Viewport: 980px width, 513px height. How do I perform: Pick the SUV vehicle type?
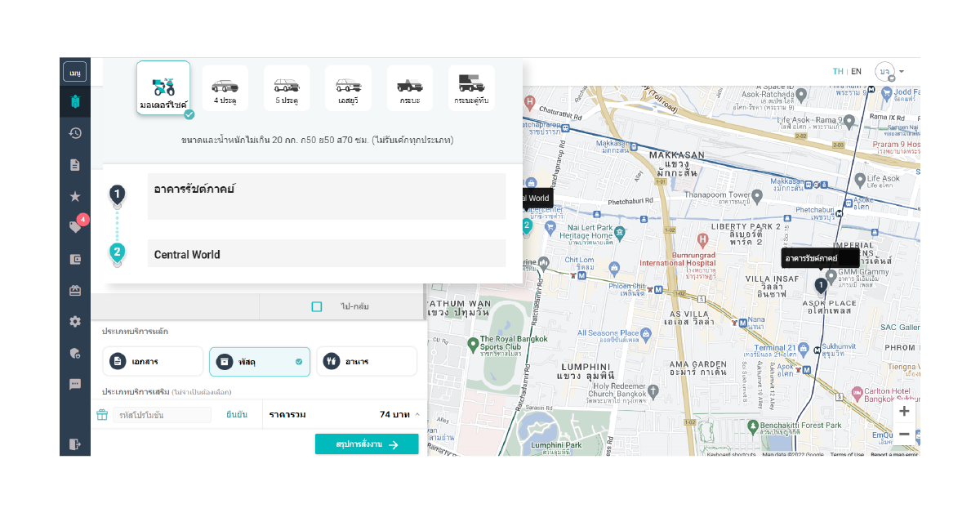348,87
